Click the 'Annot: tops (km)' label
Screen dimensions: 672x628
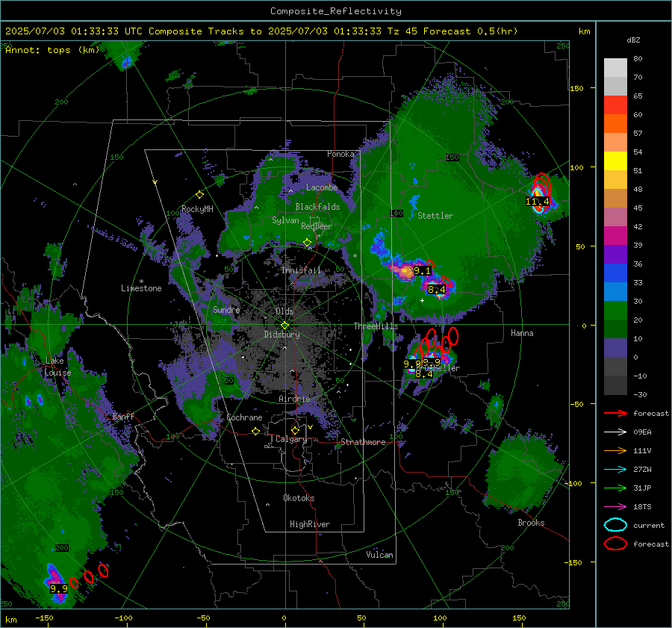pos(52,50)
